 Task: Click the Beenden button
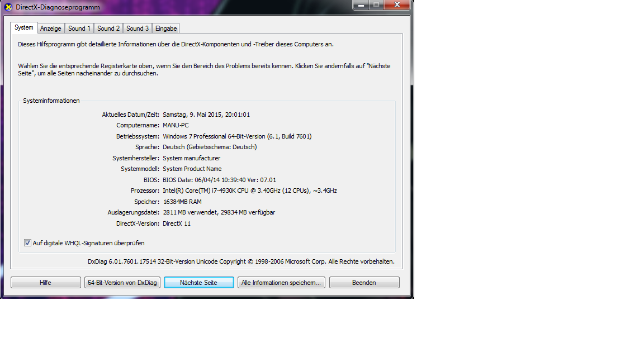coord(364,282)
